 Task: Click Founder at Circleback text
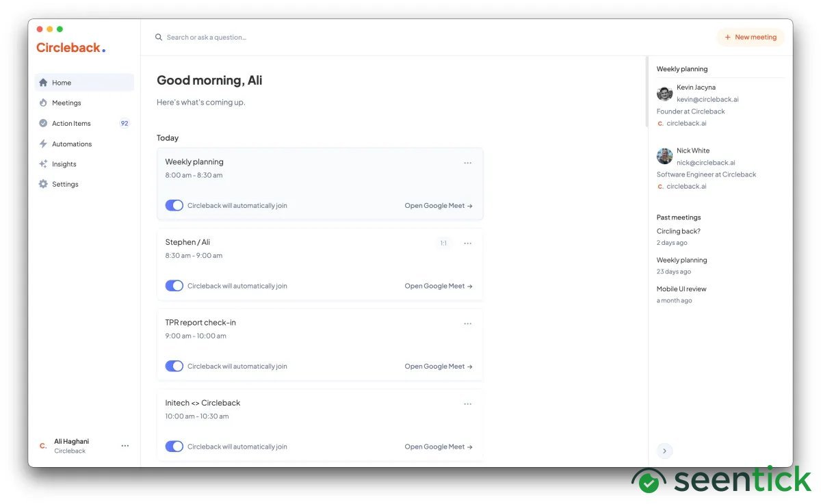click(690, 111)
